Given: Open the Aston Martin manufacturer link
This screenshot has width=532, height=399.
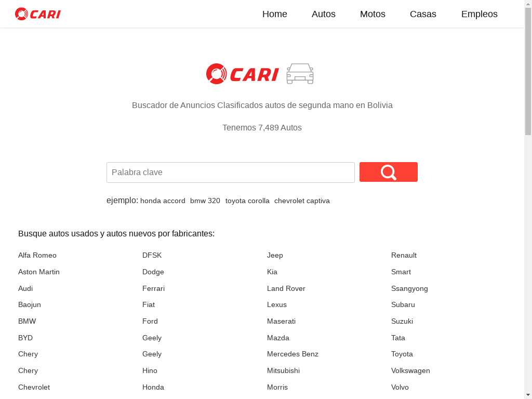Looking at the screenshot, I should coord(38,272).
